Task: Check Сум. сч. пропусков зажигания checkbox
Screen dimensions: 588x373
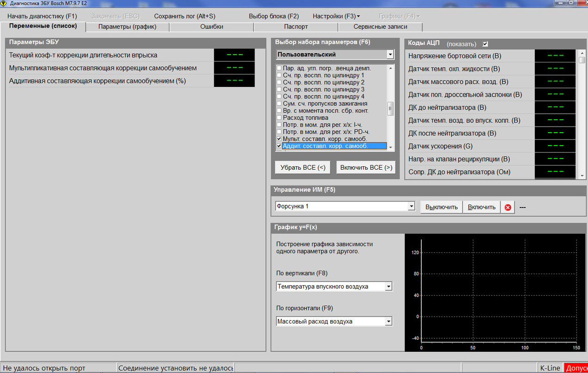Action: tap(279, 104)
